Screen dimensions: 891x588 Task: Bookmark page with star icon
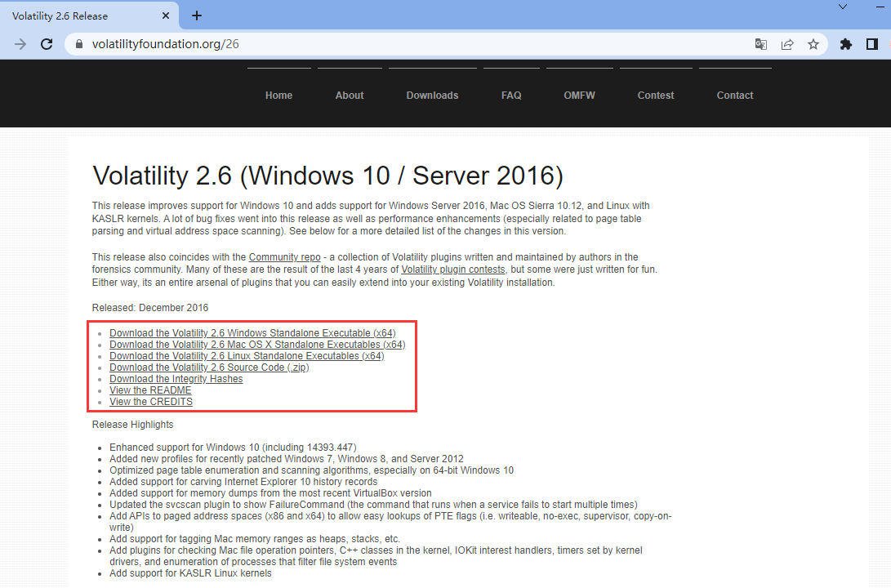coord(813,44)
